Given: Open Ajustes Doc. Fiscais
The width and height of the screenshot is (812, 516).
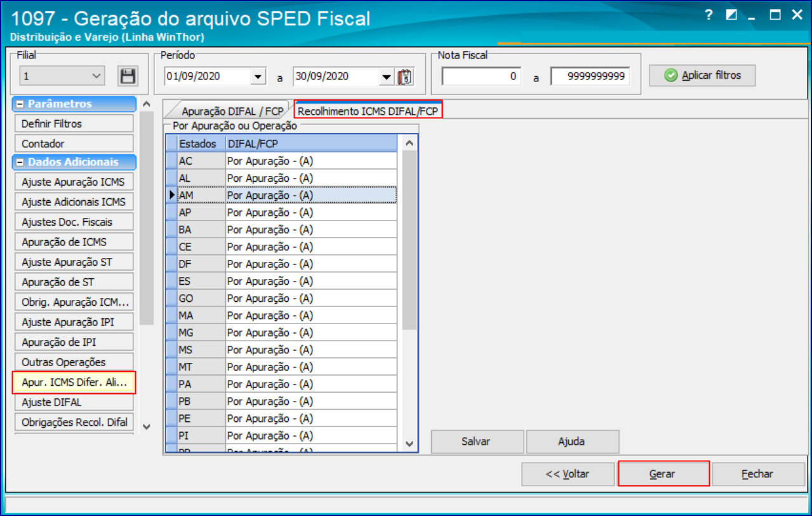Looking at the screenshot, I should coord(74,222).
